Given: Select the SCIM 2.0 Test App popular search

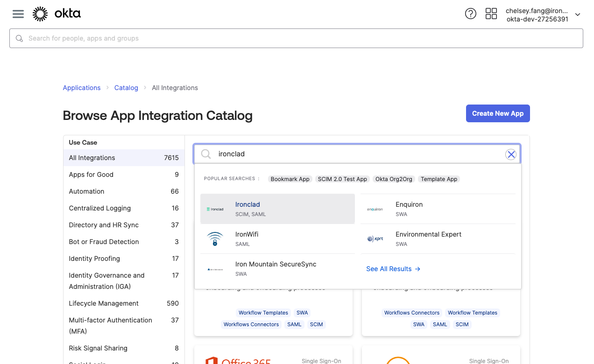Looking at the screenshot, I should click(x=342, y=179).
